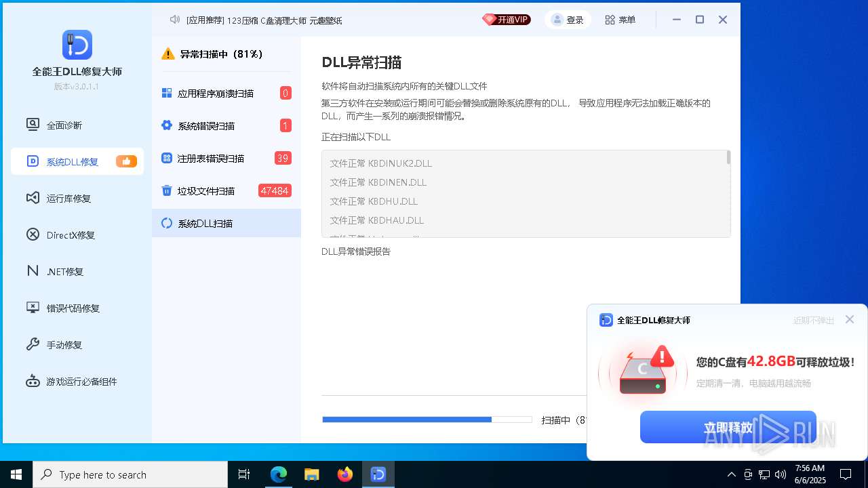Go to DirectX修复 section

[x=77, y=235]
